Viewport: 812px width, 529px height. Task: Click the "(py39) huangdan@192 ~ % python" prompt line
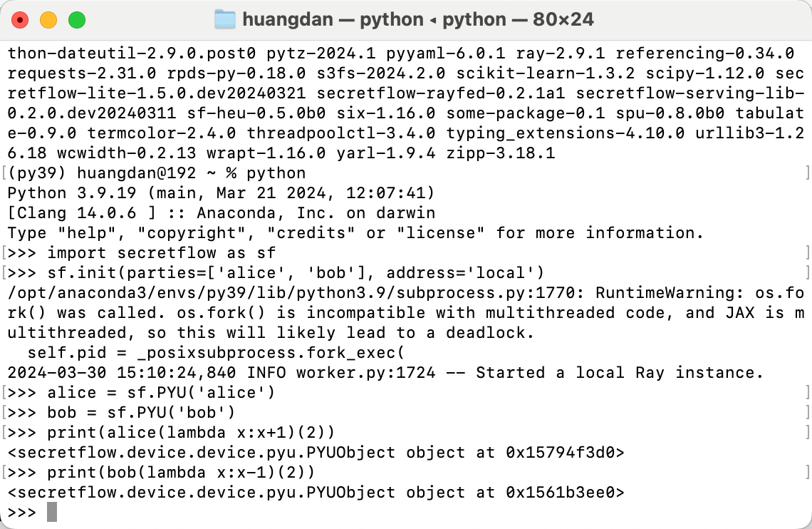click(156, 173)
